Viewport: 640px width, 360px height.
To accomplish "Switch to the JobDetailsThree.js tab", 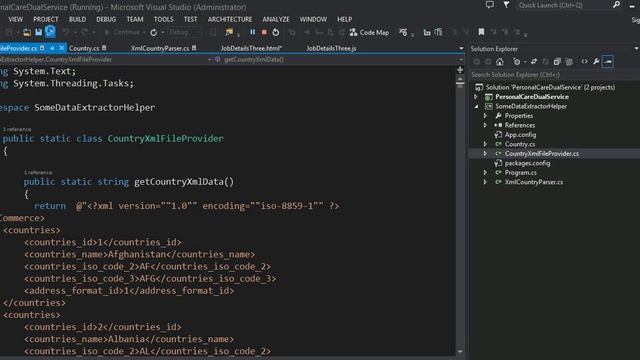I will [331, 48].
